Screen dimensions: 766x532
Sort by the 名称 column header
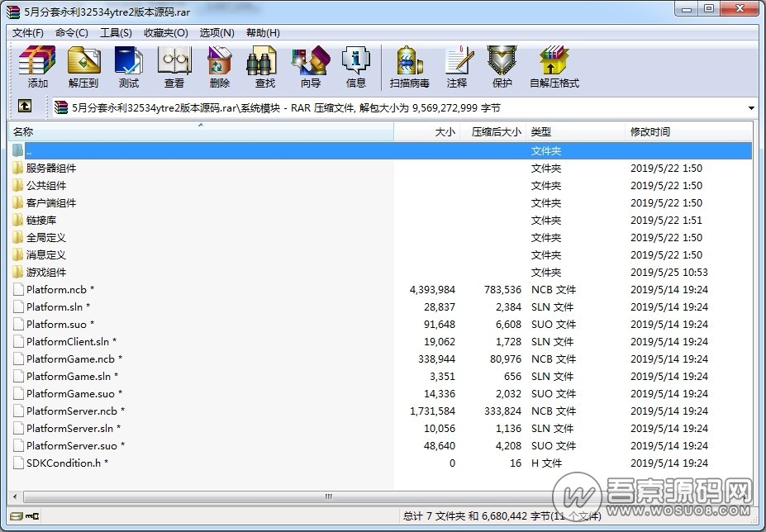click(201, 132)
